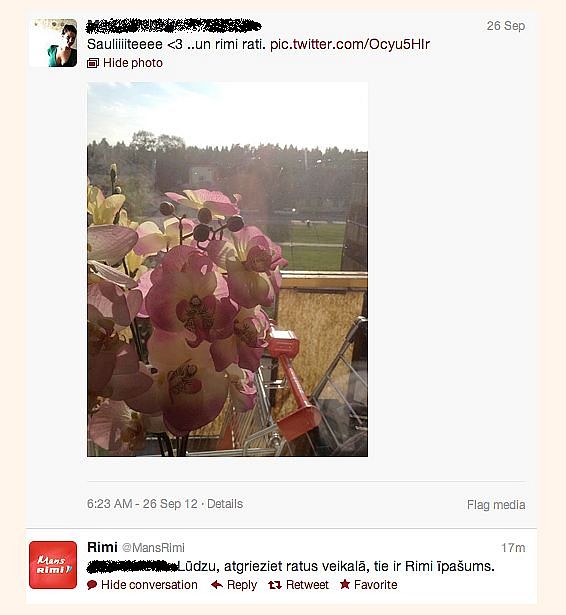This screenshot has height=615, width=566.
Task: Click the Hide photo icon
Action: tap(93, 63)
